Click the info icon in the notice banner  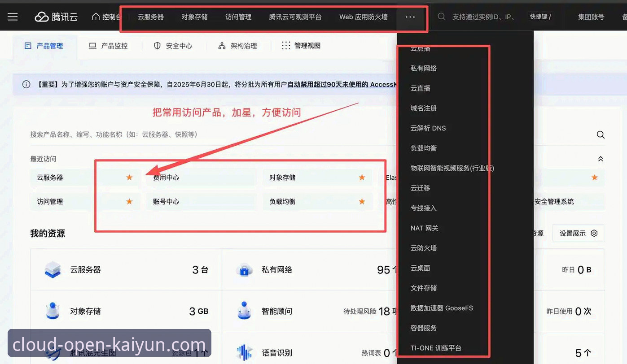tap(26, 84)
